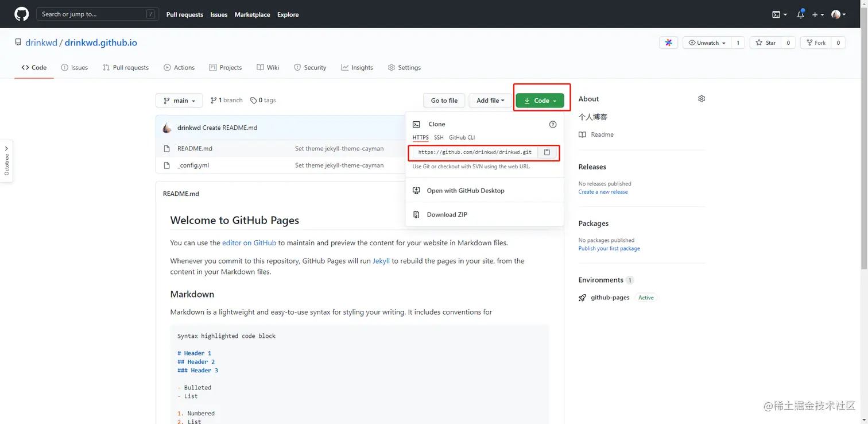Open the plus create-new menu
Image resolution: width=868 pixels, height=424 pixels.
coord(817,15)
